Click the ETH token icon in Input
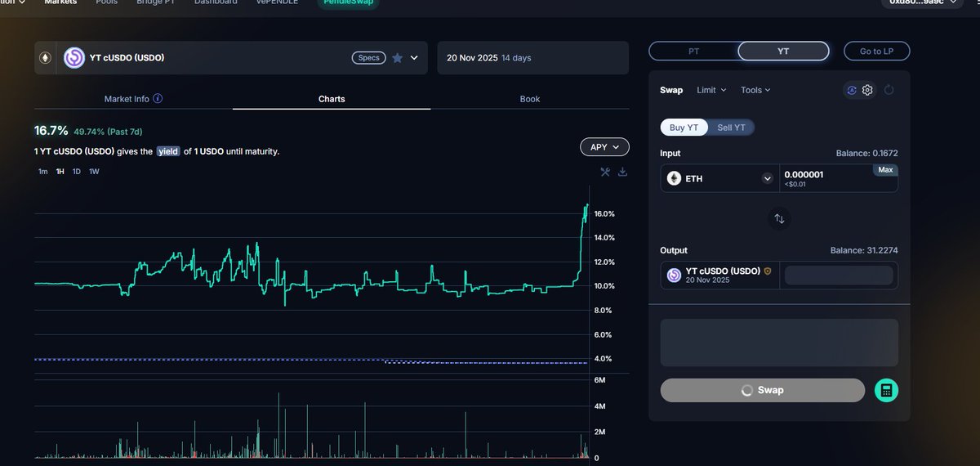 [x=674, y=178]
